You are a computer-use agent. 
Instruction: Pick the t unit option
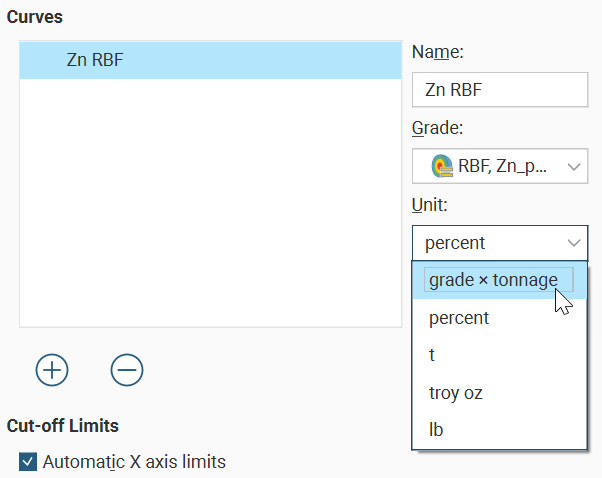tap(432, 355)
